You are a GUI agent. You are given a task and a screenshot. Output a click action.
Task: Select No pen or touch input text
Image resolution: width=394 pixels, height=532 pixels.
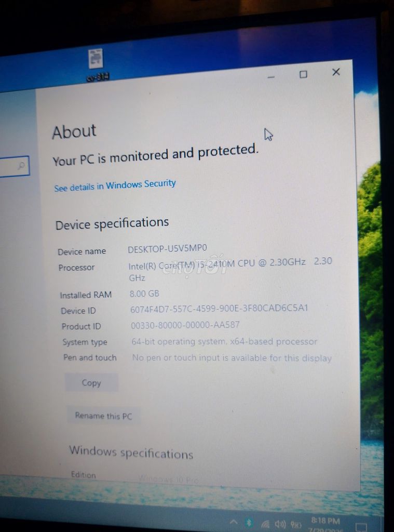pyautogui.click(x=232, y=357)
